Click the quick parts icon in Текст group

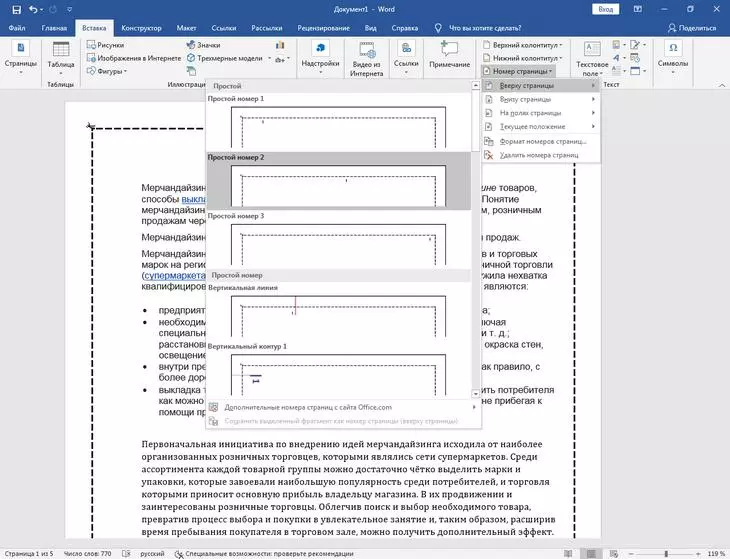click(616, 45)
